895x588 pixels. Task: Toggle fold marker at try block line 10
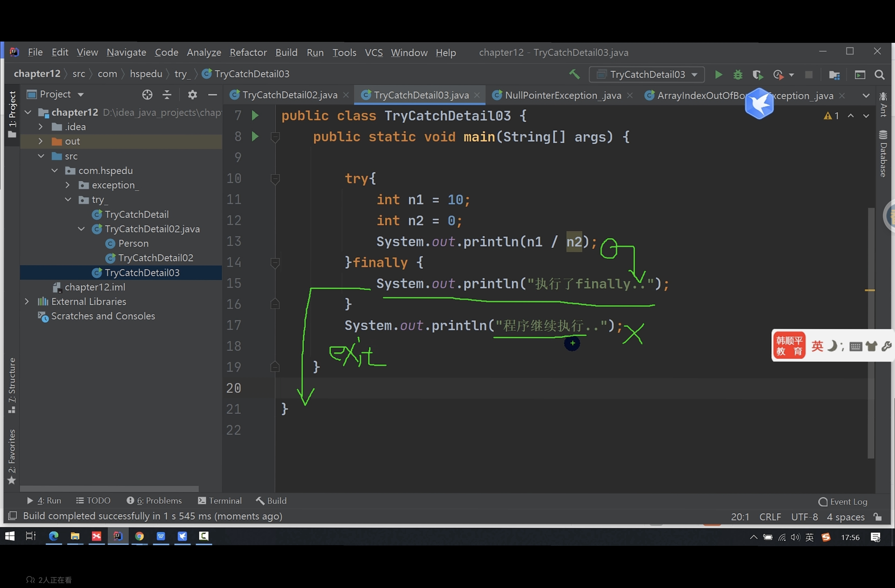[275, 178]
